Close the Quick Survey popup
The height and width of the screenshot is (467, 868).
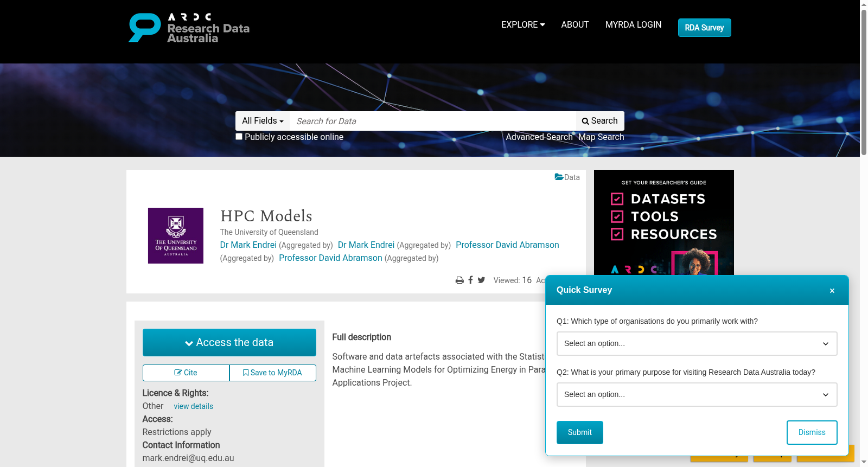pyautogui.click(x=832, y=291)
